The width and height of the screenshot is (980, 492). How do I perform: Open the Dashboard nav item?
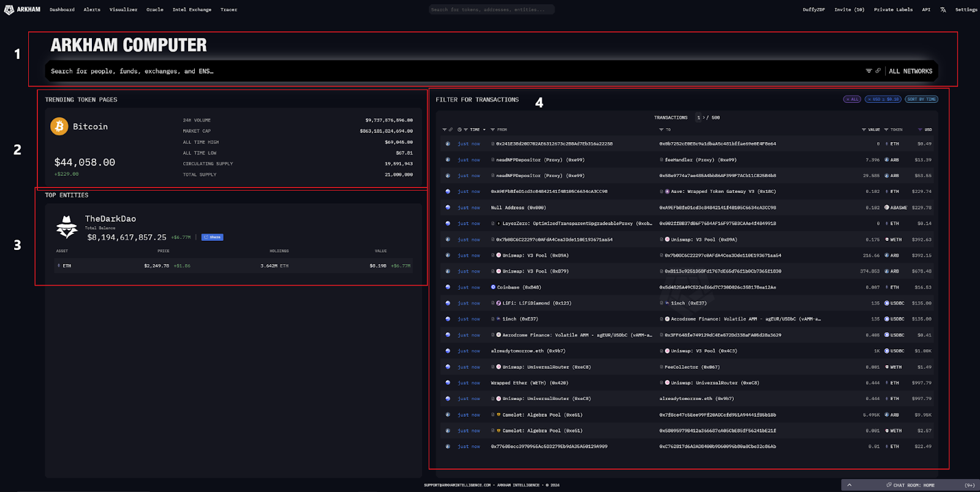pyautogui.click(x=62, y=10)
